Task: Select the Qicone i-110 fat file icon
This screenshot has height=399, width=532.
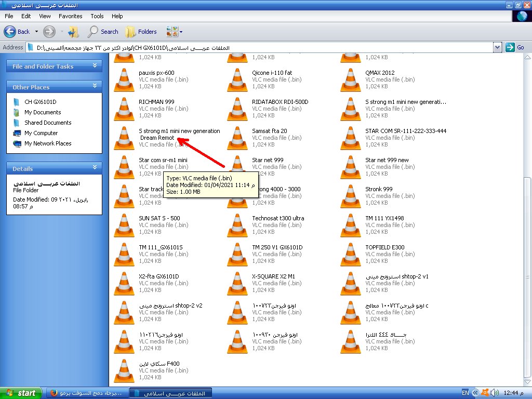Action: tap(237, 79)
